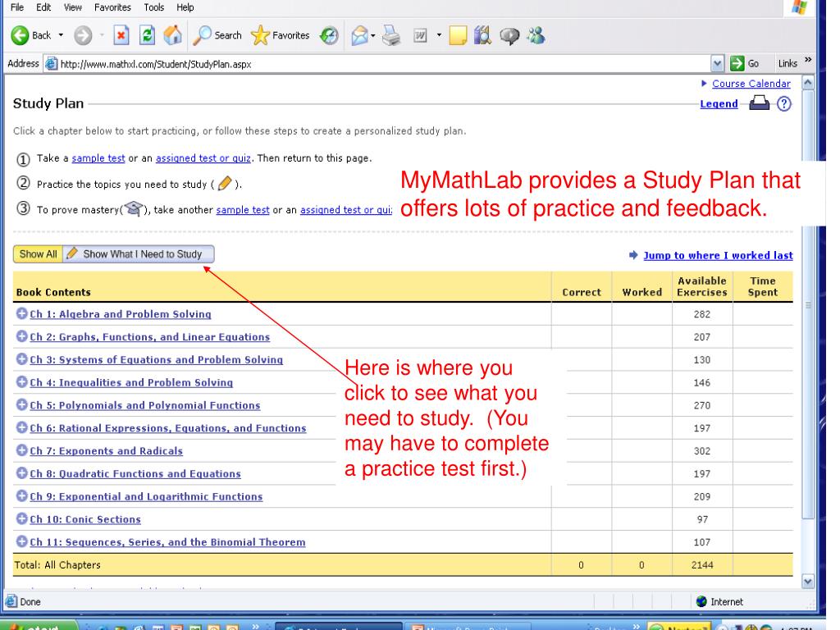Viewport: 840px width, 630px height.
Task: Click the Links toolbar label
Action: click(787, 63)
